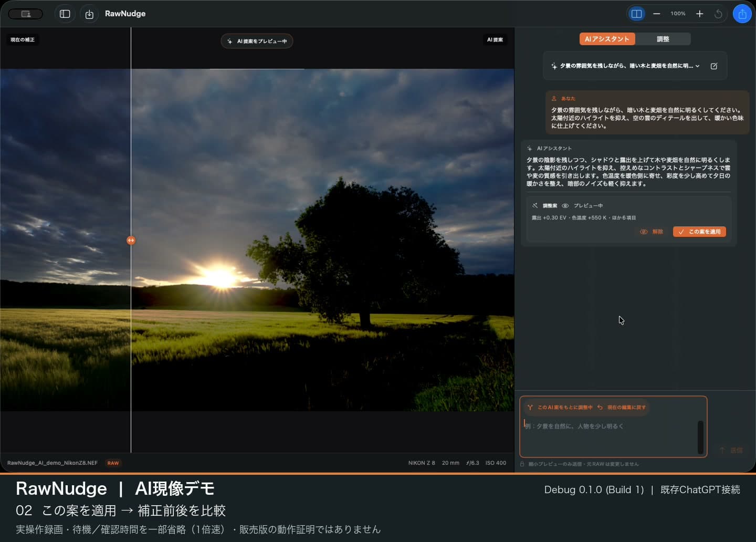Screen dimensions: 756x542
Task: Click the blue share export button
Action: point(742,14)
